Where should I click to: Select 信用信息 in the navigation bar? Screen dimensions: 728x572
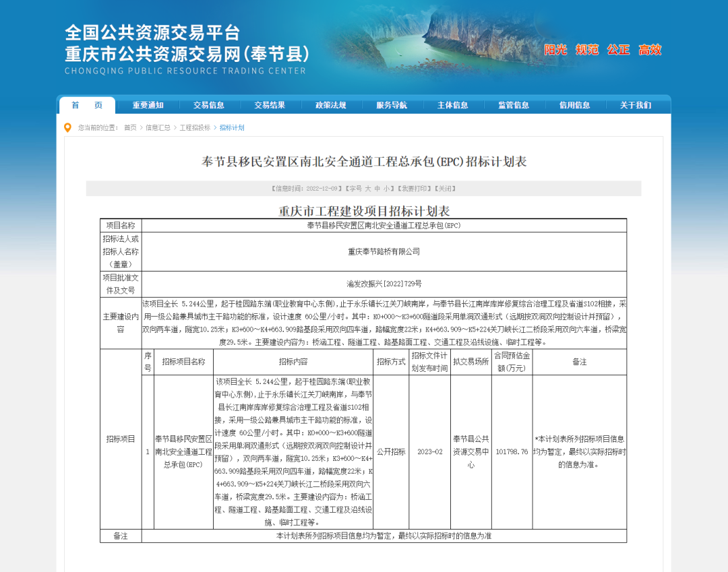coord(575,105)
